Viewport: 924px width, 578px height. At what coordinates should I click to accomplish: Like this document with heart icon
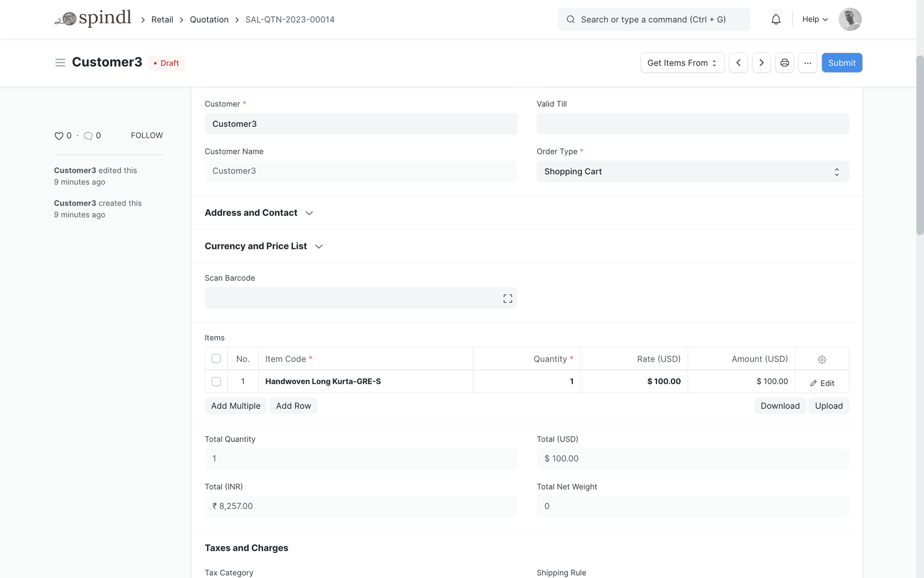[x=59, y=136]
